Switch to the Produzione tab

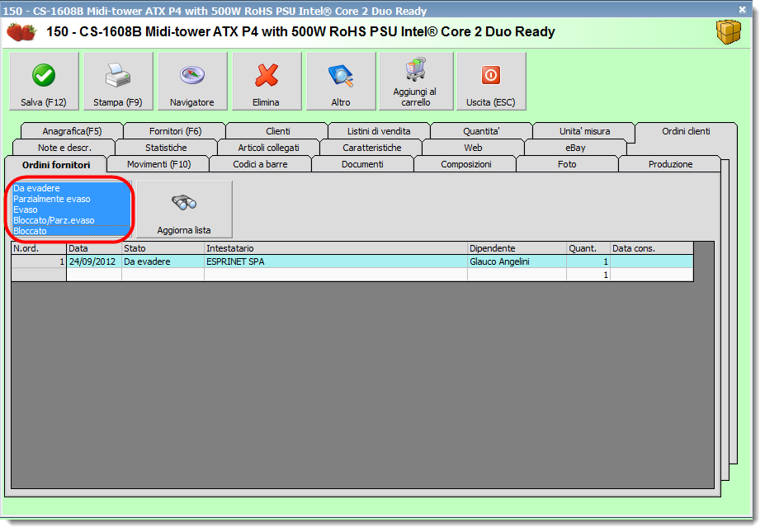click(x=670, y=164)
